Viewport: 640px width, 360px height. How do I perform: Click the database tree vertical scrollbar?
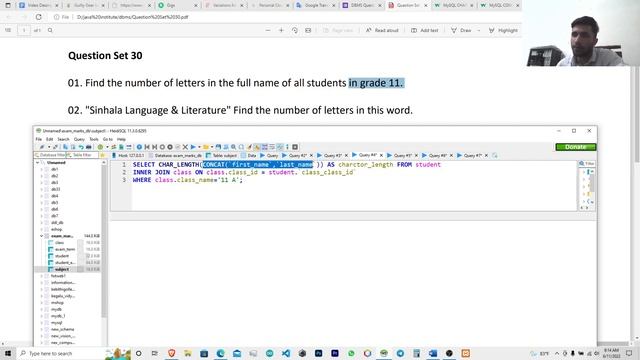point(104,241)
